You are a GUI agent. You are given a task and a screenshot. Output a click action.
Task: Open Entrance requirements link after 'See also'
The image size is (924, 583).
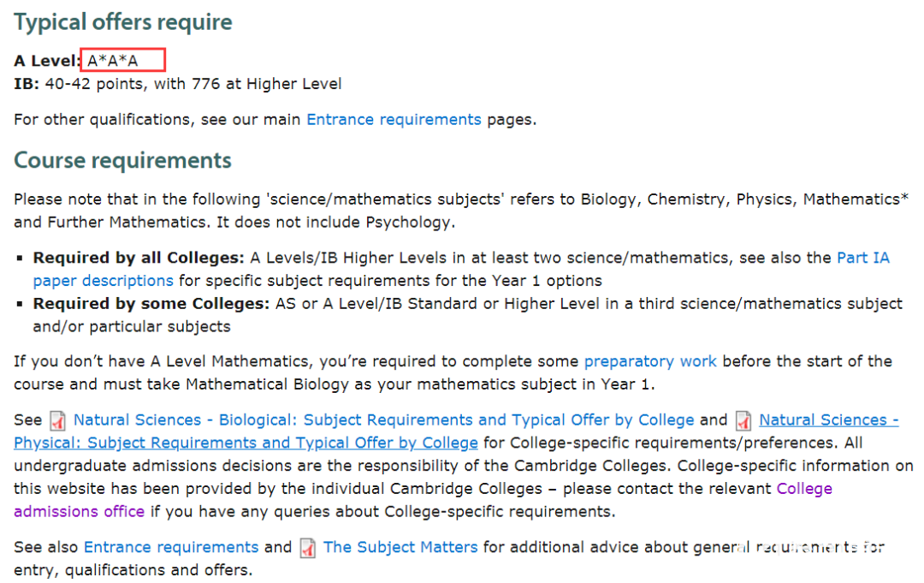pyautogui.click(x=171, y=547)
